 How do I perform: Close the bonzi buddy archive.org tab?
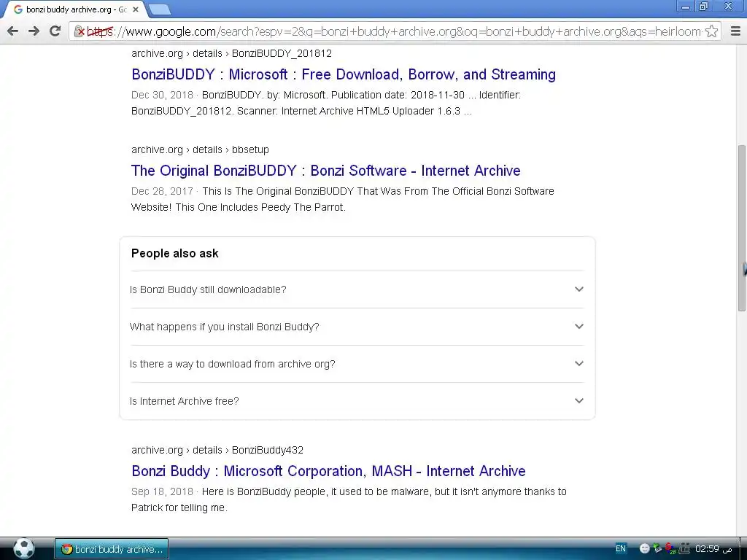click(135, 9)
